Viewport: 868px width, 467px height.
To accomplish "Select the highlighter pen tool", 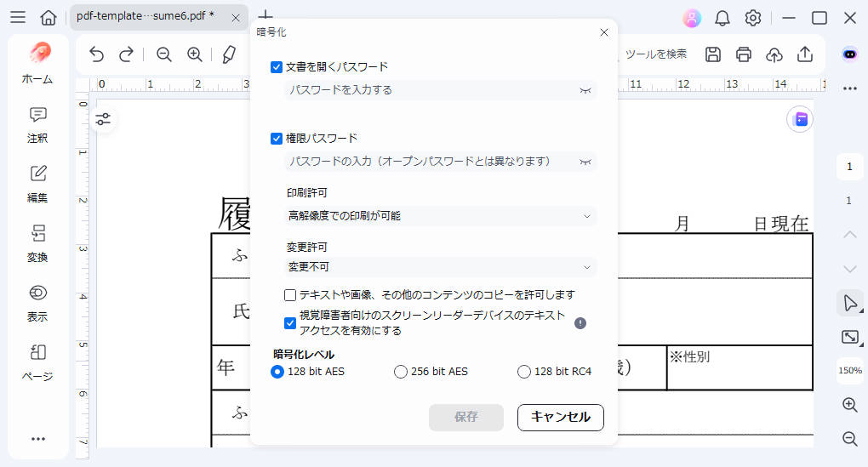I will pyautogui.click(x=229, y=54).
